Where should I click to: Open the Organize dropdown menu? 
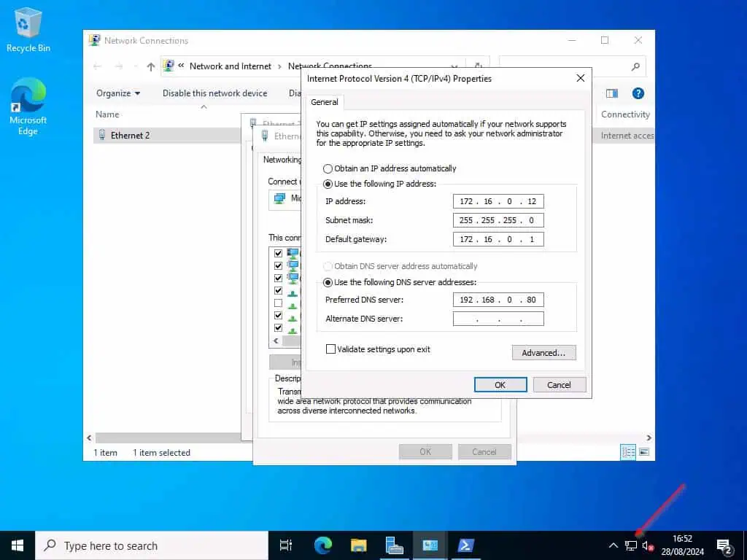118,93
